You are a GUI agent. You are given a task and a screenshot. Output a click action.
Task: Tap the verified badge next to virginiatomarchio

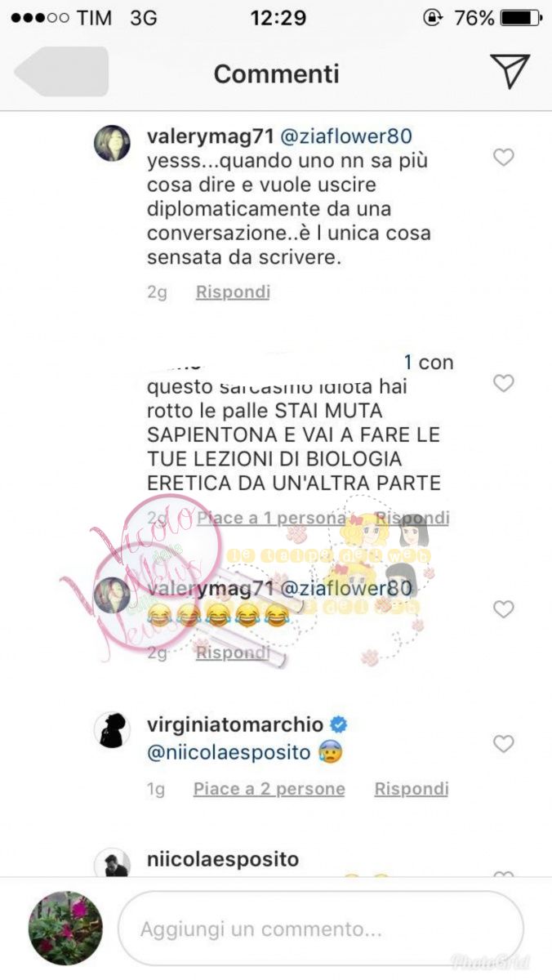click(x=338, y=724)
